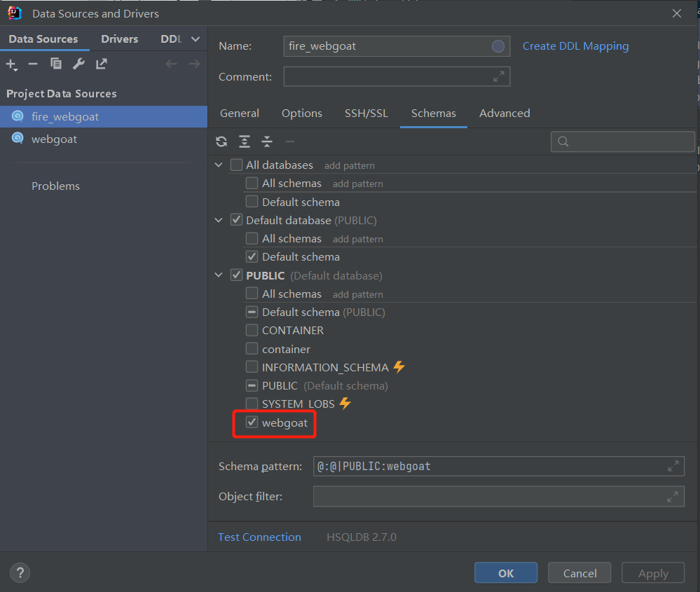Uncheck the PUBLIC (Default database) checkbox
Screen dimensions: 700x592
[x=237, y=275]
